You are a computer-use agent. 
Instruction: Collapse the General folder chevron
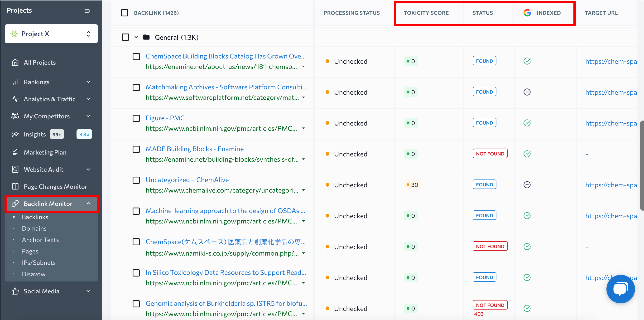point(136,37)
